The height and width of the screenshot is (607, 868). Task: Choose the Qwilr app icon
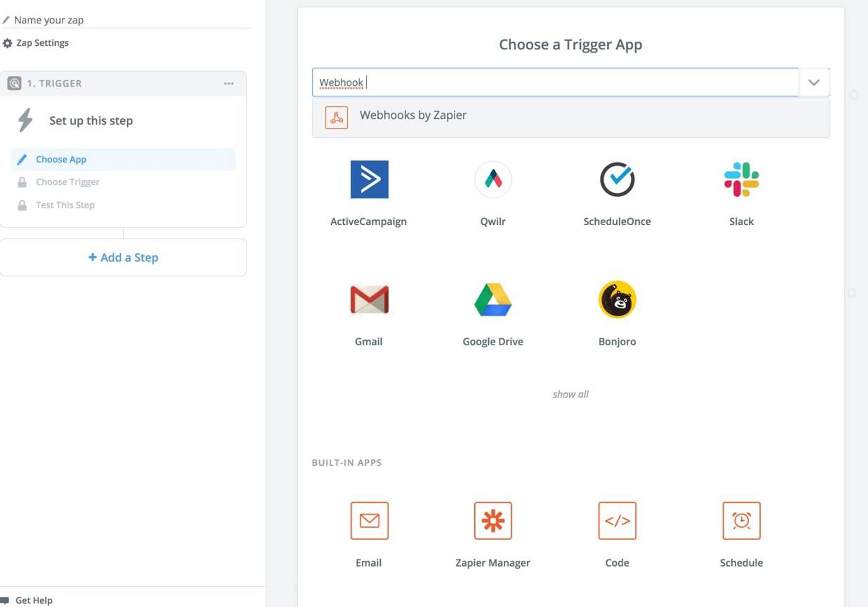(493, 180)
